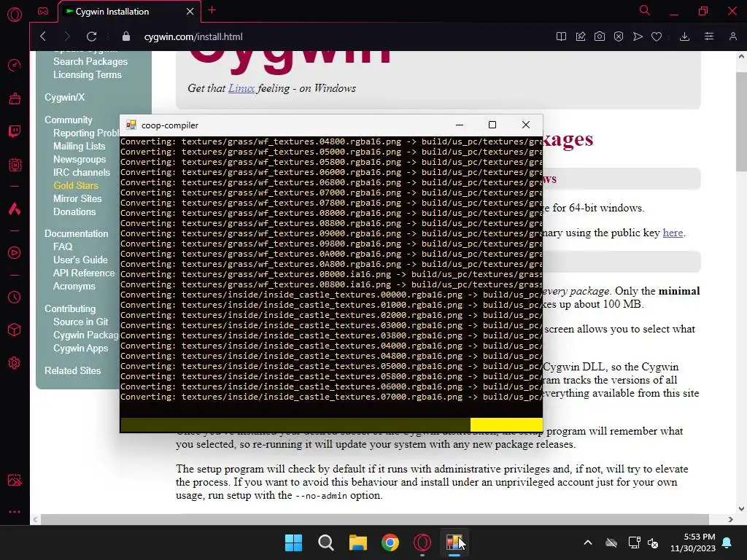Open the profile account icon

click(733, 36)
